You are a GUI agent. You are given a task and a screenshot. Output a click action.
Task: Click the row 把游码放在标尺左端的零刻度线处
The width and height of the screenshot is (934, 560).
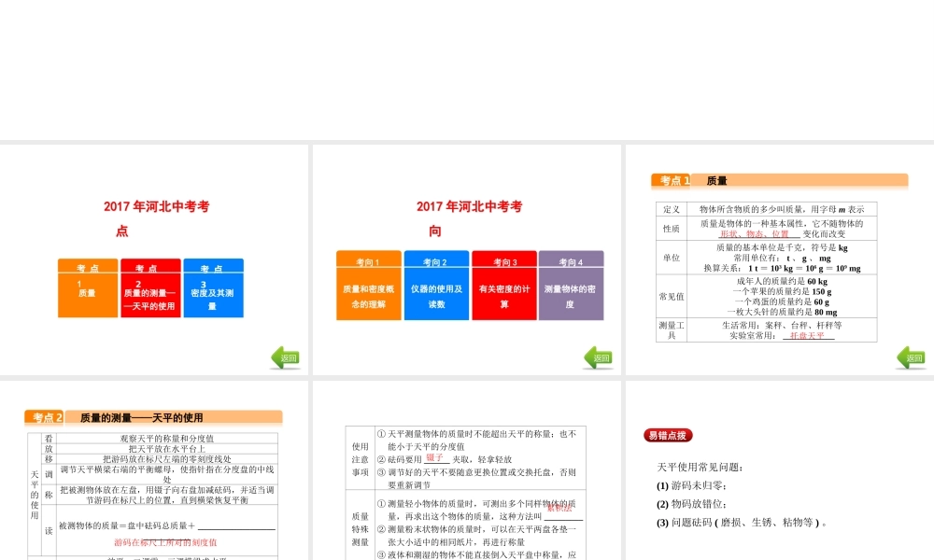point(167,459)
